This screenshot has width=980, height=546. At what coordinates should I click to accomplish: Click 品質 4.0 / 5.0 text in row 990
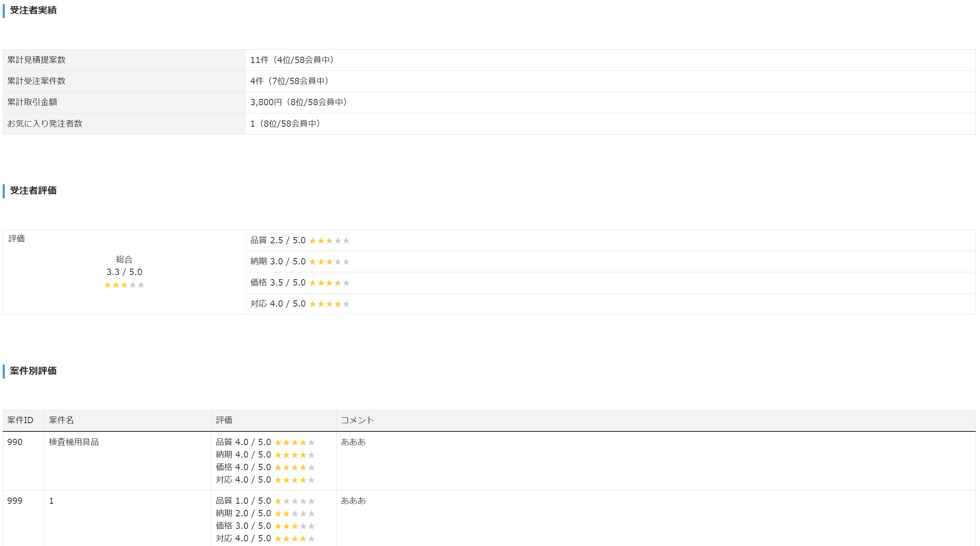244,442
